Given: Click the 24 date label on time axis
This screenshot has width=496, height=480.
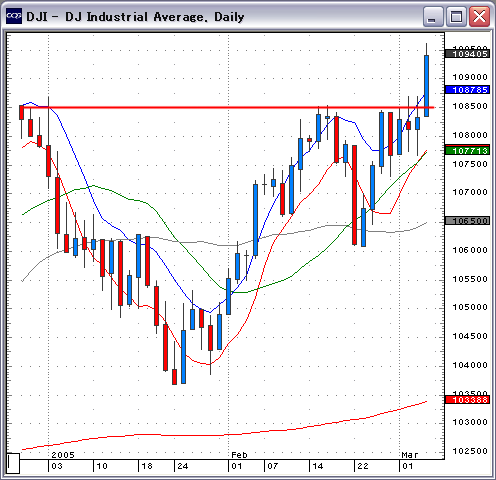Looking at the screenshot, I should click(183, 466).
